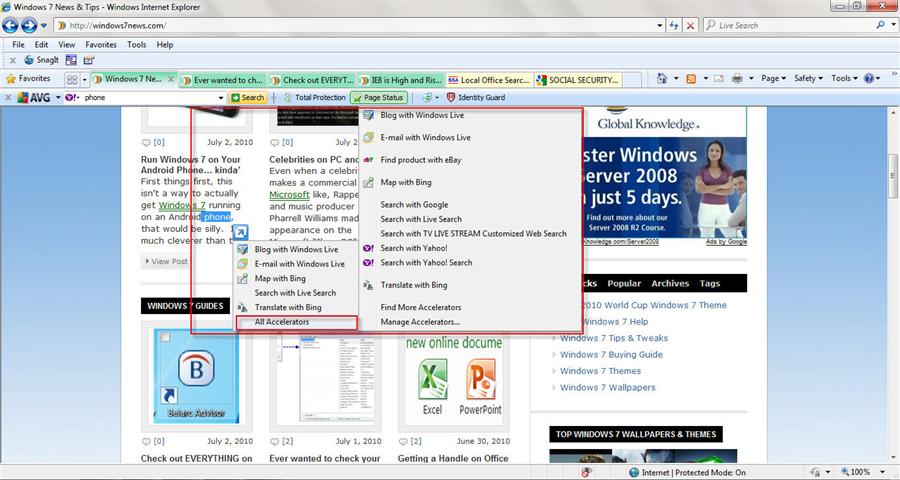900x480 pixels.
Task: Open the View menu
Action: pyautogui.click(x=67, y=44)
